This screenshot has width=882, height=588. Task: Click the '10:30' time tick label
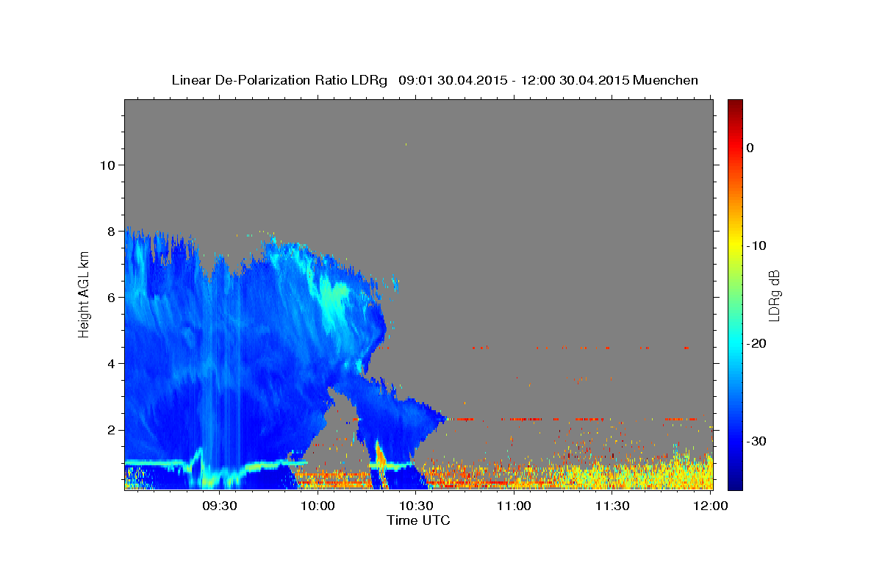click(x=415, y=506)
